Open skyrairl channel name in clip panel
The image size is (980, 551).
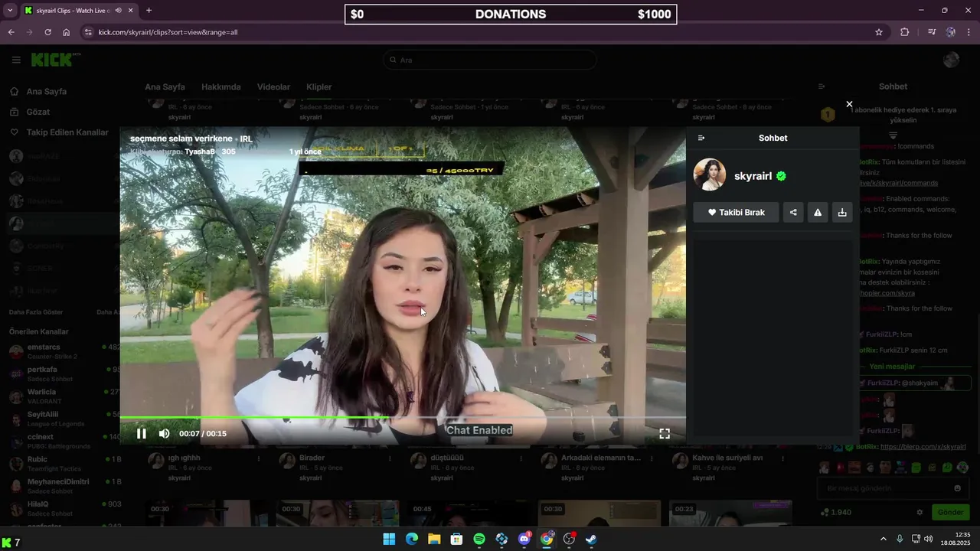753,176
